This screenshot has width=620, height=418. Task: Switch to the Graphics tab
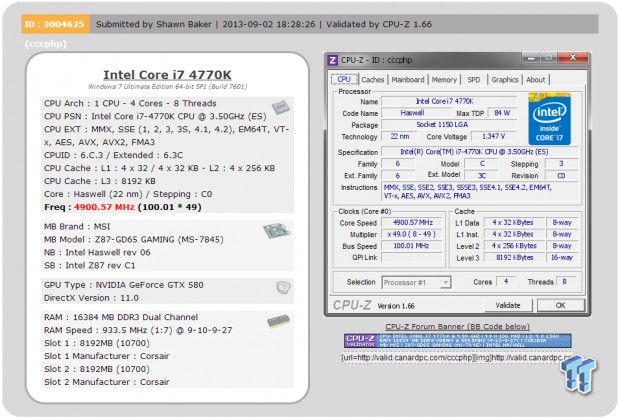505,79
